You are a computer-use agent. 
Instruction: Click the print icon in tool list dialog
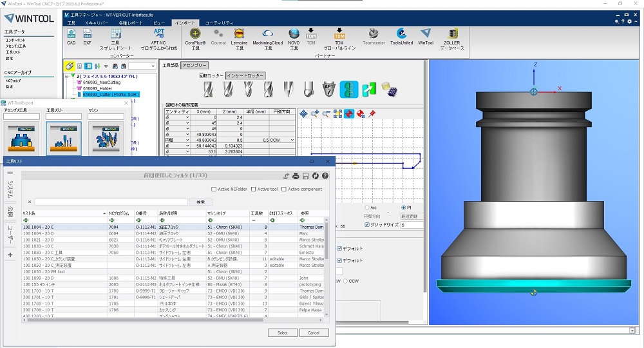pos(296,176)
